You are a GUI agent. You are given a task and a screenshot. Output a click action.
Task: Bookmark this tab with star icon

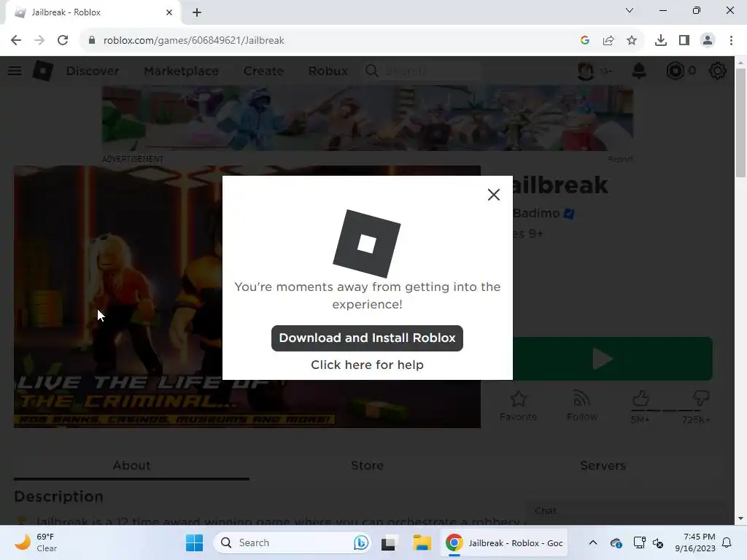(x=632, y=41)
